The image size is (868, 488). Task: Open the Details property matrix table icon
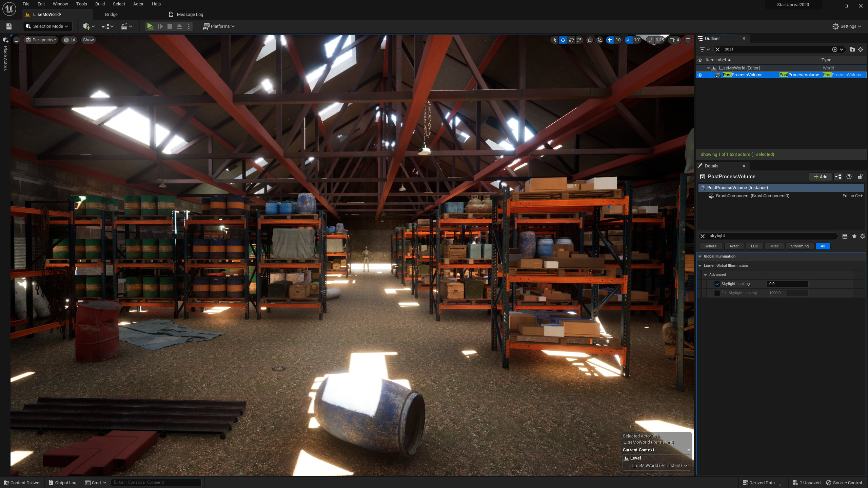click(x=845, y=236)
